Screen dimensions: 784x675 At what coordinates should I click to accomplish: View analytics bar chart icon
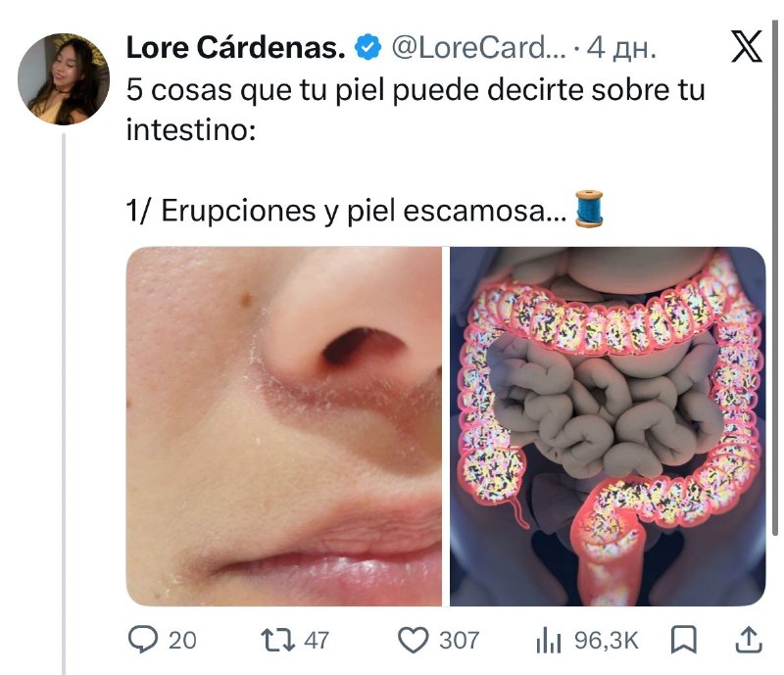coord(549,641)
